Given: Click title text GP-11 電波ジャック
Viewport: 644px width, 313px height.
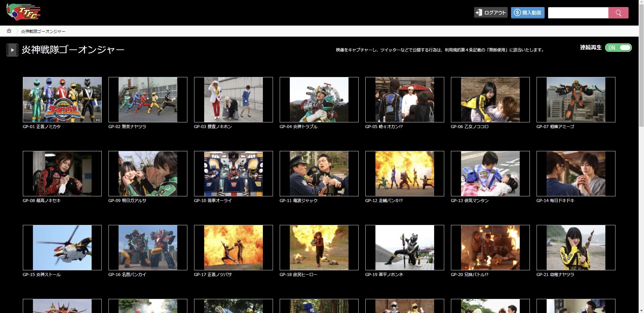Looking at the screenshot, I should click(x=298, y=201).
